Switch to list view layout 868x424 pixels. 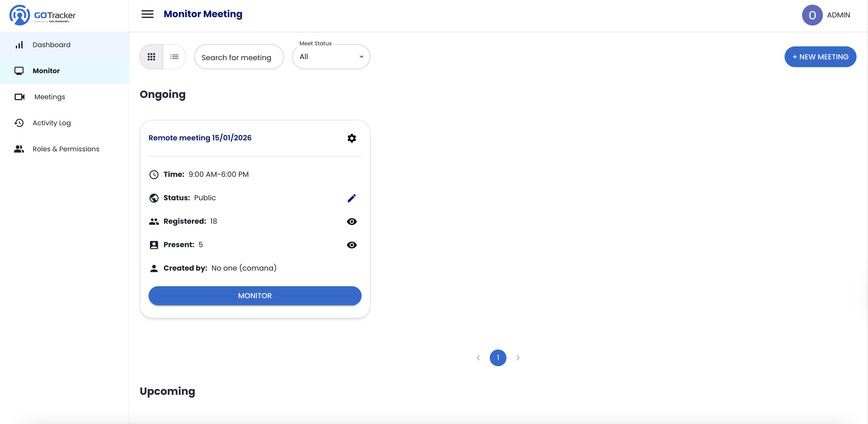tap(174, 57)
